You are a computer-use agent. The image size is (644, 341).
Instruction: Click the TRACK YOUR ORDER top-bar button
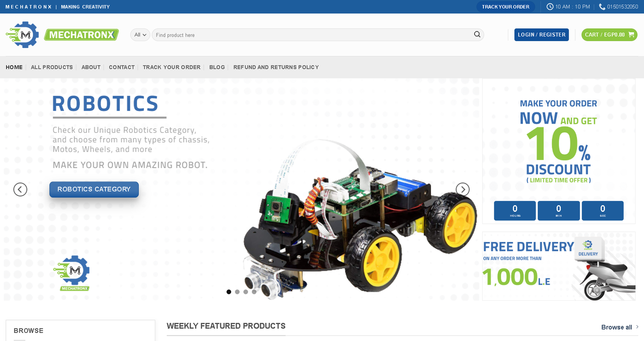(506, 7)
